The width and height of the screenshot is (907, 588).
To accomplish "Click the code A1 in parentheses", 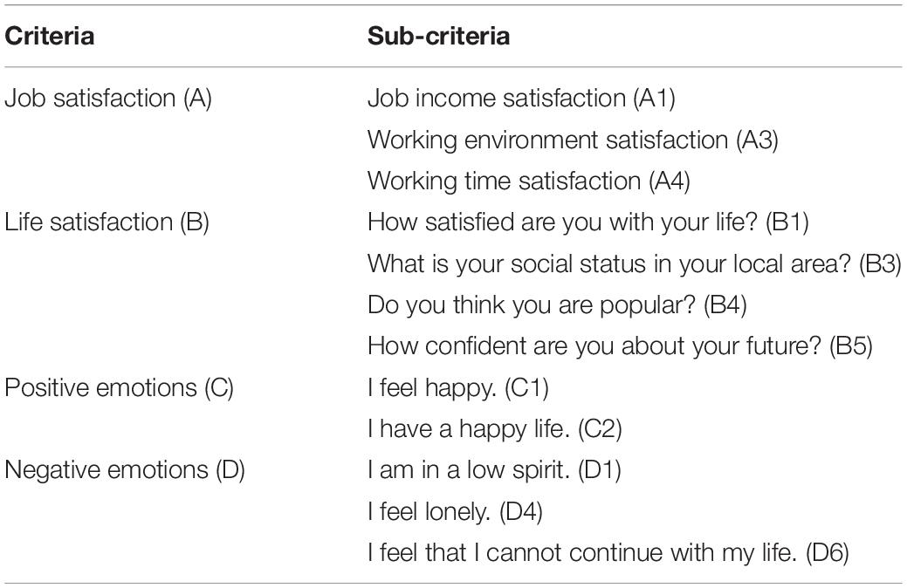I will (x=654, y=99).
